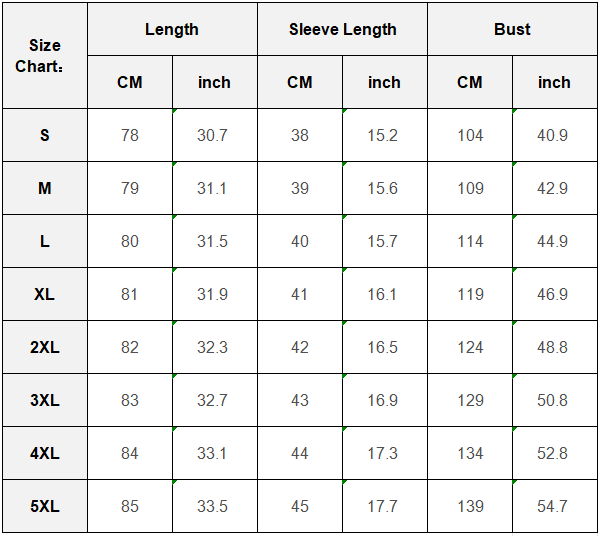Viewport: 600px width, 536px height.
Task: Click the Bust column header
Action: [512, 29]
